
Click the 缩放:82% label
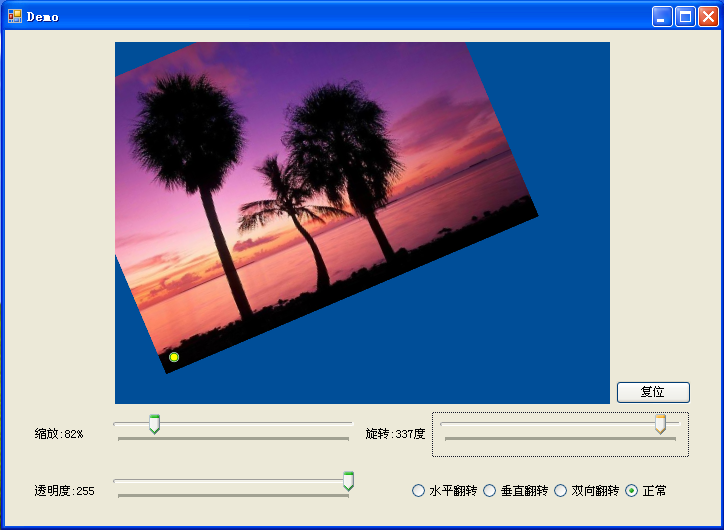pyautogui.click(x=59, y=434)
